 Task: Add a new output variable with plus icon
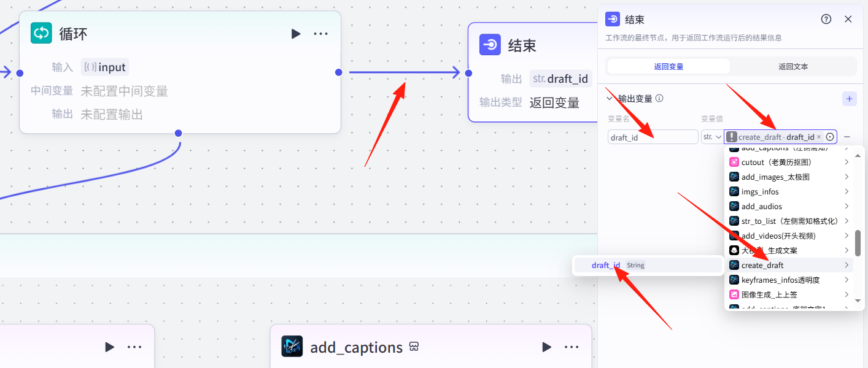click(849, 98)
